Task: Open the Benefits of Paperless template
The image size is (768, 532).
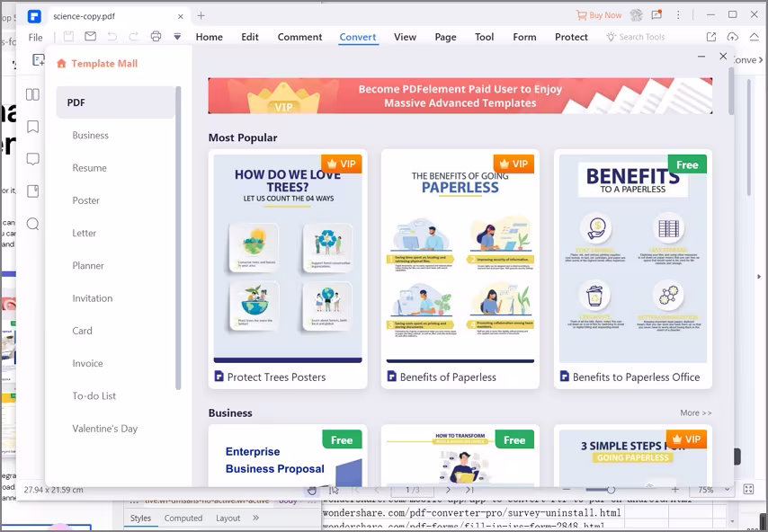Action: (x=460, y=270)
